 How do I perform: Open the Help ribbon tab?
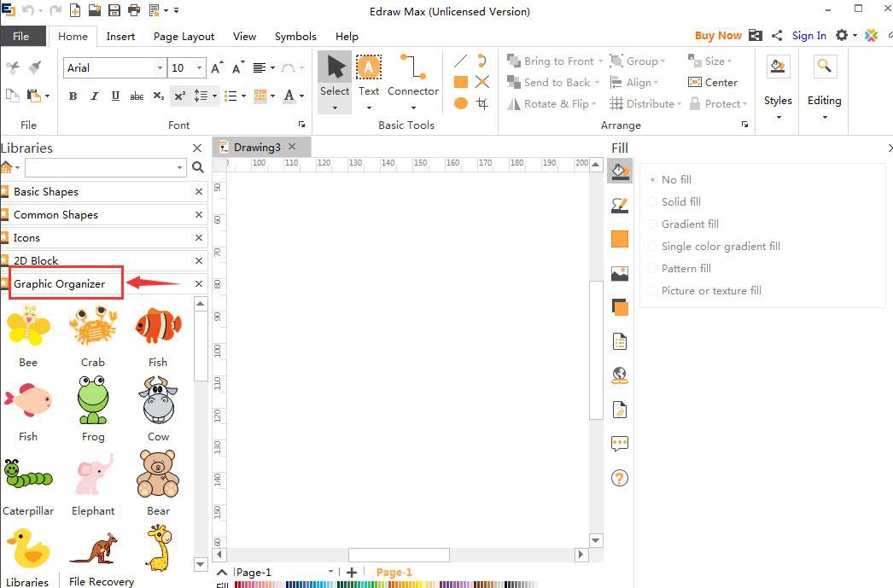347,36
